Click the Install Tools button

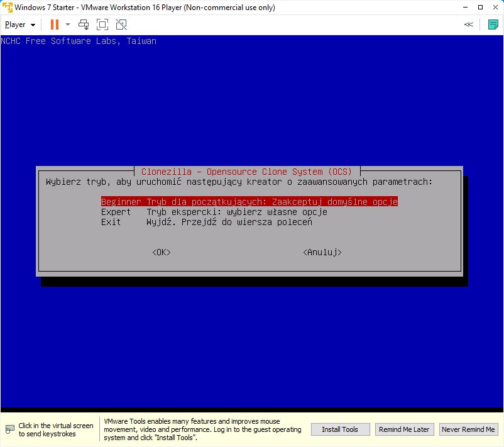(340, 429)
